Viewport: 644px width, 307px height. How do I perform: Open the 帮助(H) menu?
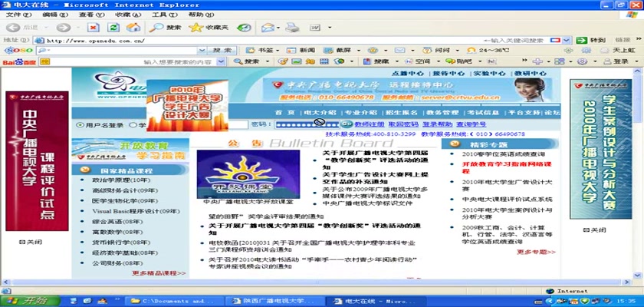point(201,15)
